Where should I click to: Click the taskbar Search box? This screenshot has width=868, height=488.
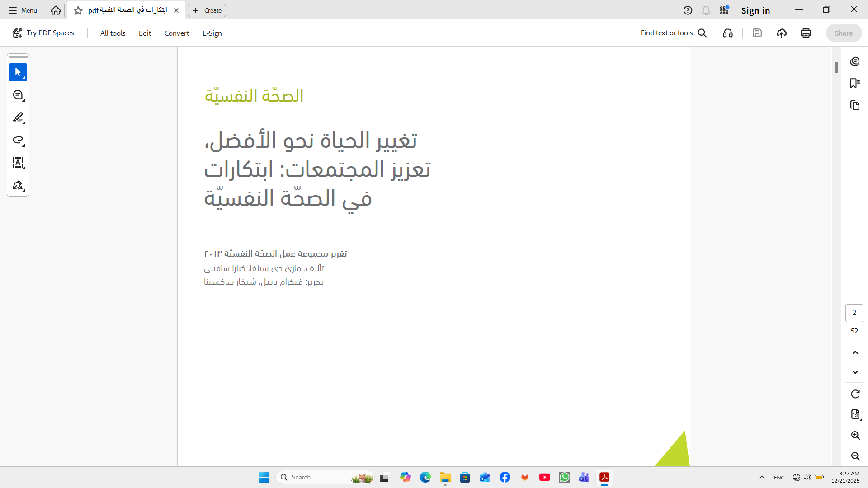coord(325,477)
